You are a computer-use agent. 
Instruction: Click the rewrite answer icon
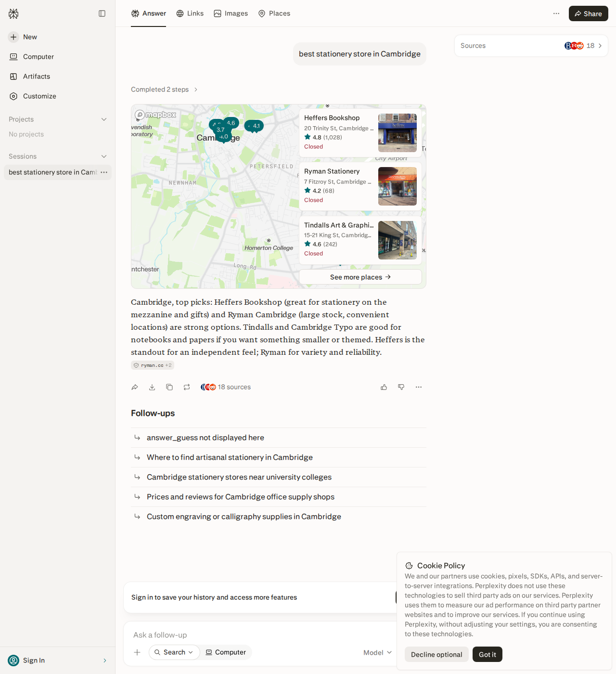coord(187,387)
